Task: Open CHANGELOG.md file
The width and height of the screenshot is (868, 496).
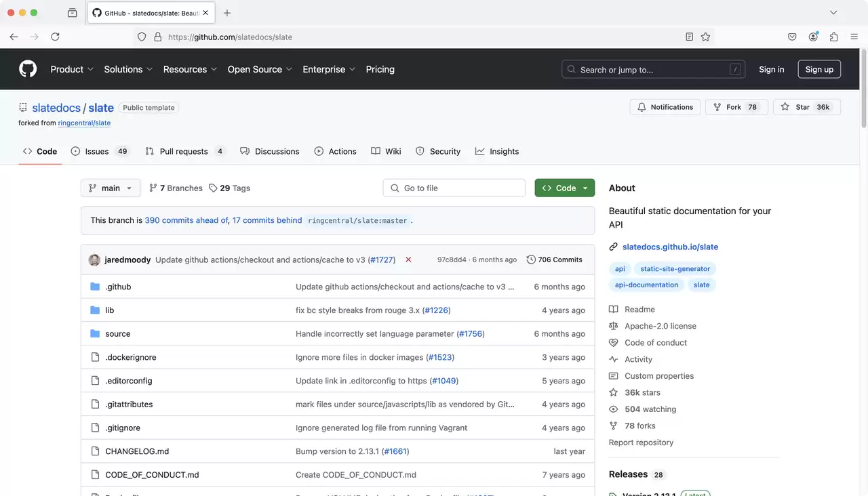Action: click(137, 451)
